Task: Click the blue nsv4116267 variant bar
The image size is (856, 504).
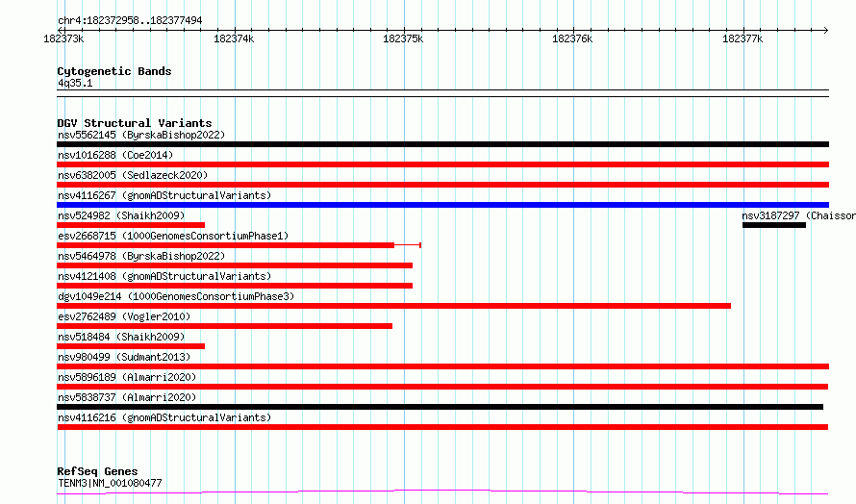Action: tap(442, 205)
